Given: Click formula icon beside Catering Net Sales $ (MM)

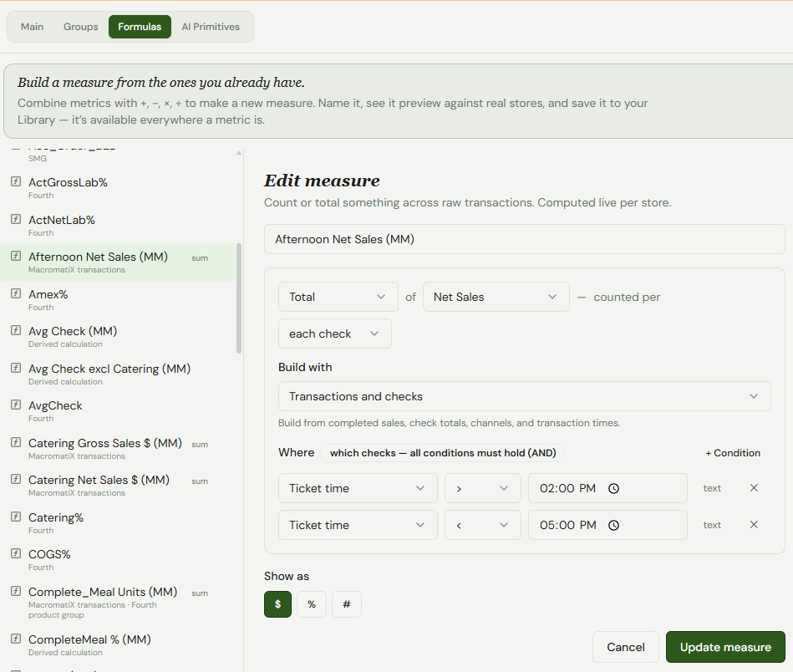Looking at the screenshot, I should tap(16, 479).
